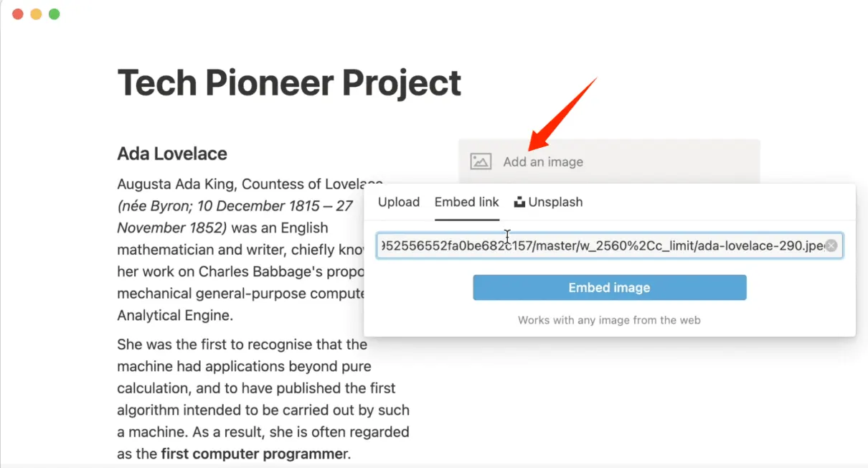The image size is (868, 468).
Task: Click the paragraph starting "She was the first"
Action: [x=263, y=399]
